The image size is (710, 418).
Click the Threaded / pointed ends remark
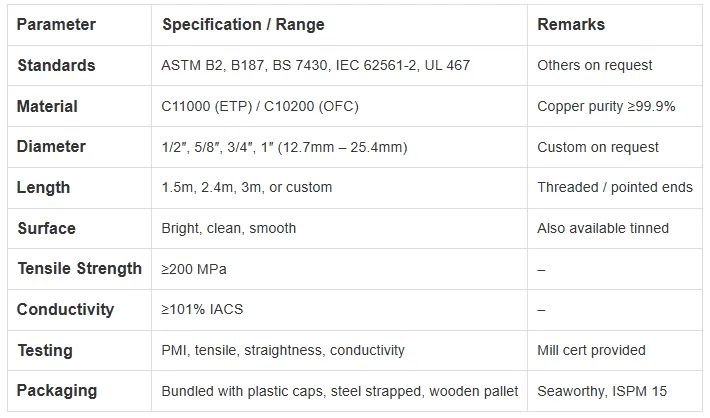tap(615, 187)
